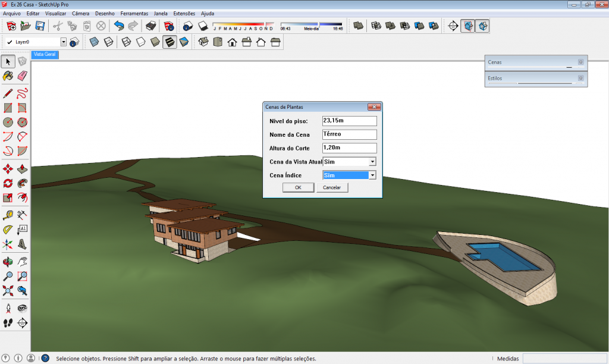This screenshot has height=364, width=609.
Task: Select the Outer Shell solid tool
Action: click(359, 26)
